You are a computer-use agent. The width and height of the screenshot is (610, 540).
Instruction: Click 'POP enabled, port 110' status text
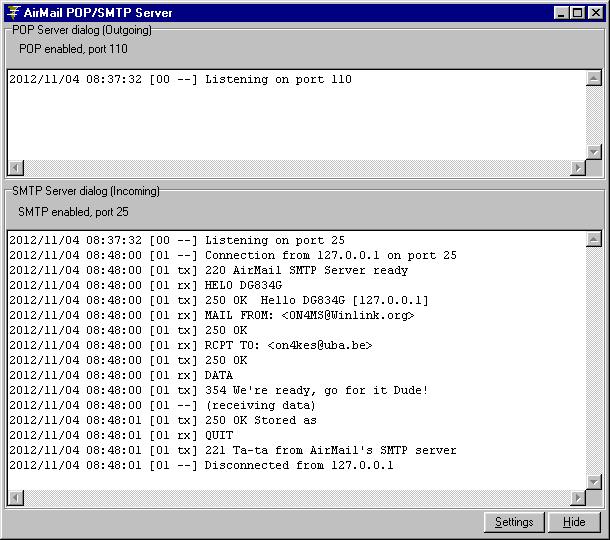point(73,49)
